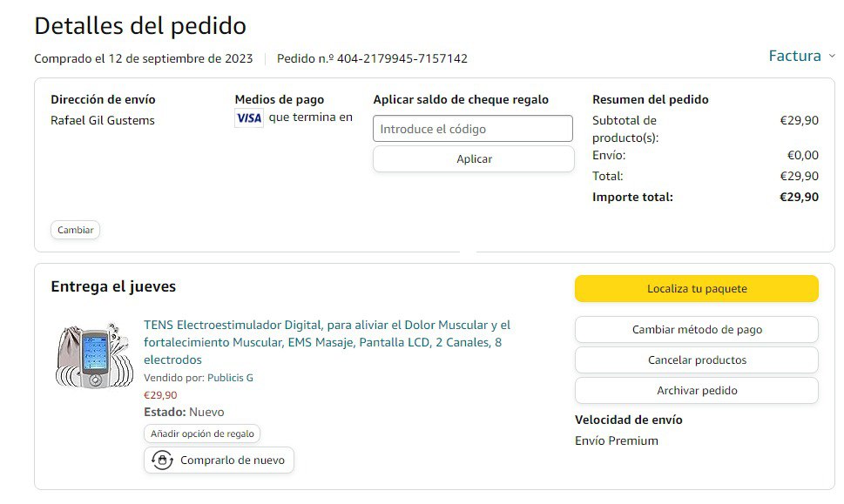
Task: Click the Cancelar productos button
Action: click(x=696, y=360)
